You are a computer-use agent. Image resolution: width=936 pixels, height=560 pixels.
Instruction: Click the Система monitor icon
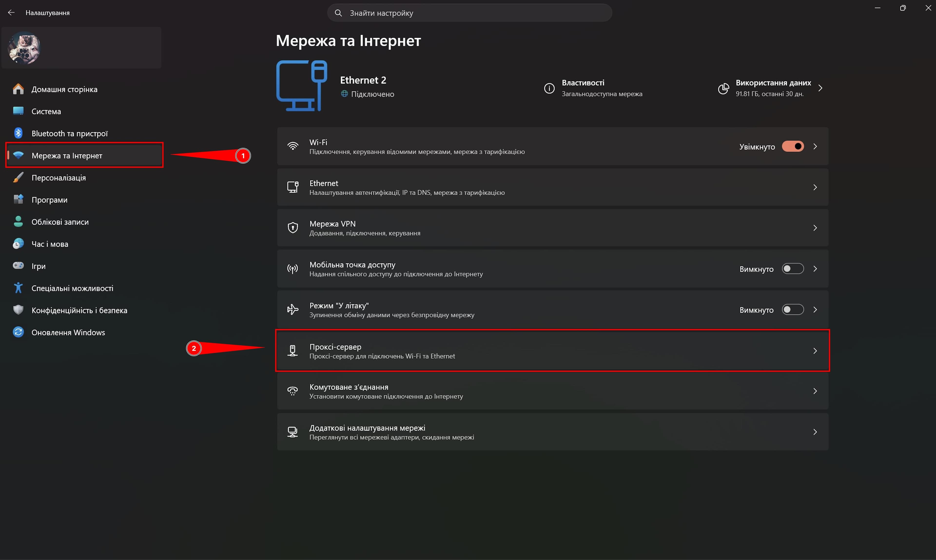tap(18, 111)
